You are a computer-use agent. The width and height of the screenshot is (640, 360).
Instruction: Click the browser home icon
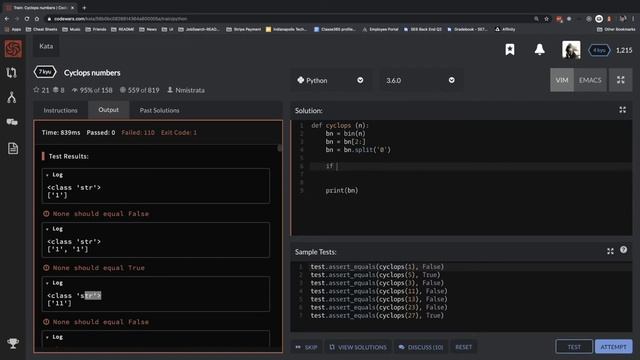[x=37, y=19]
